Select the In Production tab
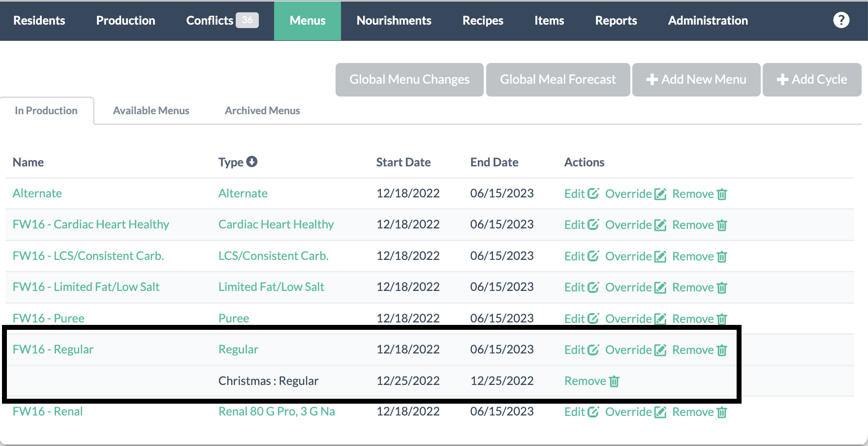Viewport: 868px width, 446px height. 46,111
